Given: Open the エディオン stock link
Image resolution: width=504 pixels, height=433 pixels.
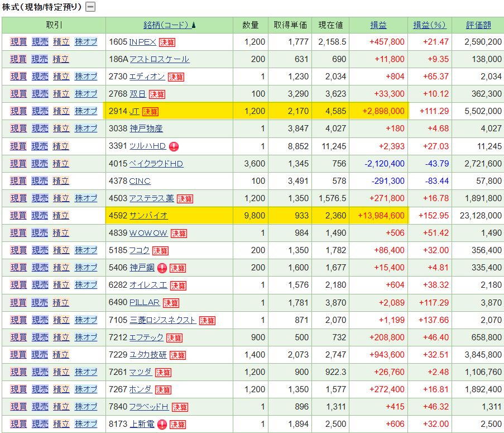Looking at the screenshot, I should pyautogui.click(x=147, y=77).
